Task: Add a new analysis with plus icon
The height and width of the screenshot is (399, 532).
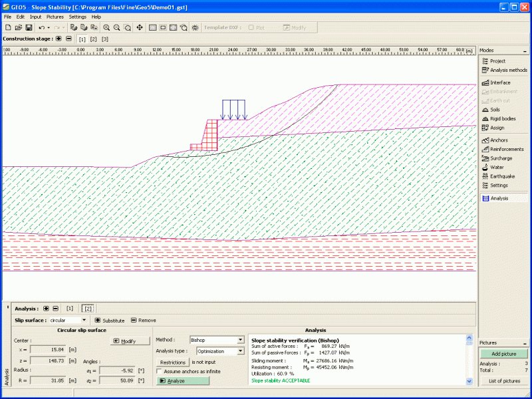Action: click(46, 309)
